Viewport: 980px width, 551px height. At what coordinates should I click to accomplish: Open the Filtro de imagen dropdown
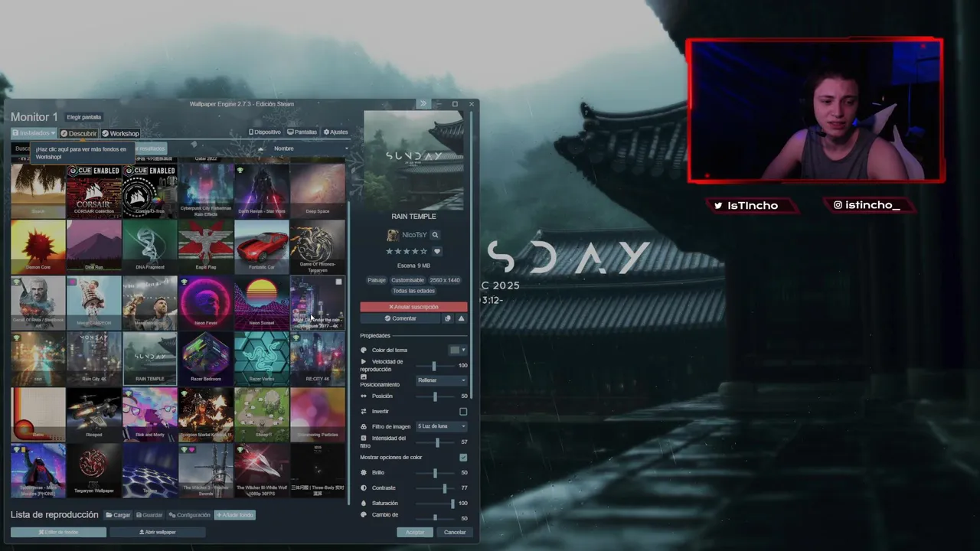click(442, 426)
